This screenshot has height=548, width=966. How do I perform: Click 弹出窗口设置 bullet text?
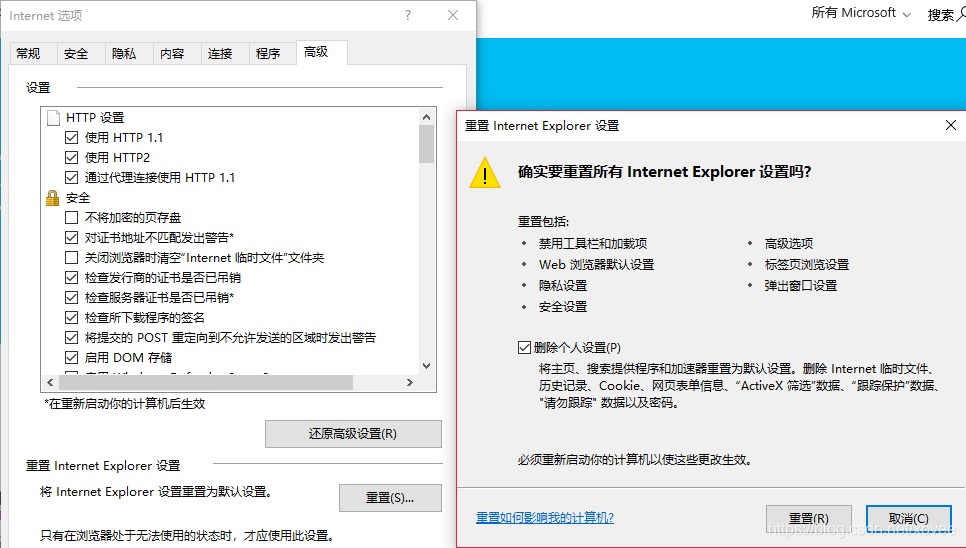coord(801,285)
